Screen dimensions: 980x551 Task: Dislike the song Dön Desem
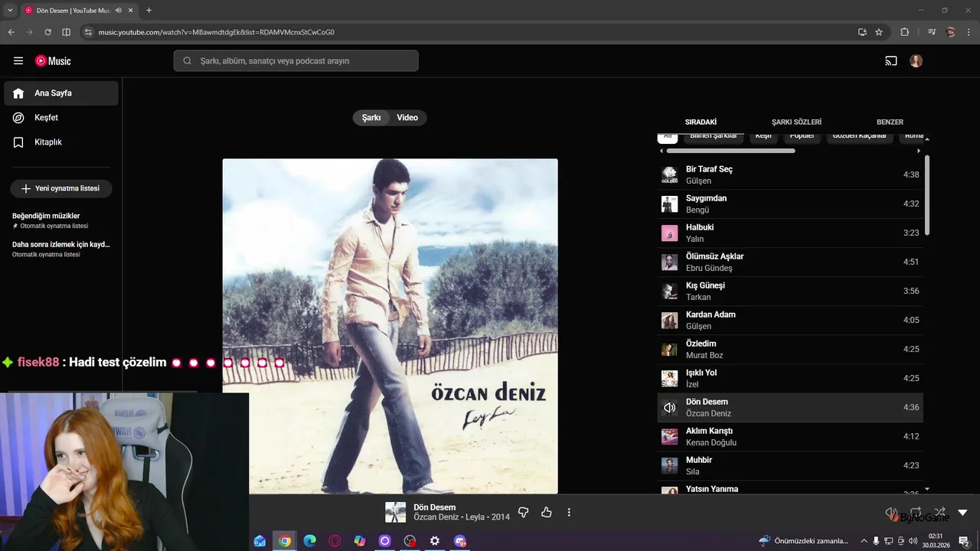[524, 512]
